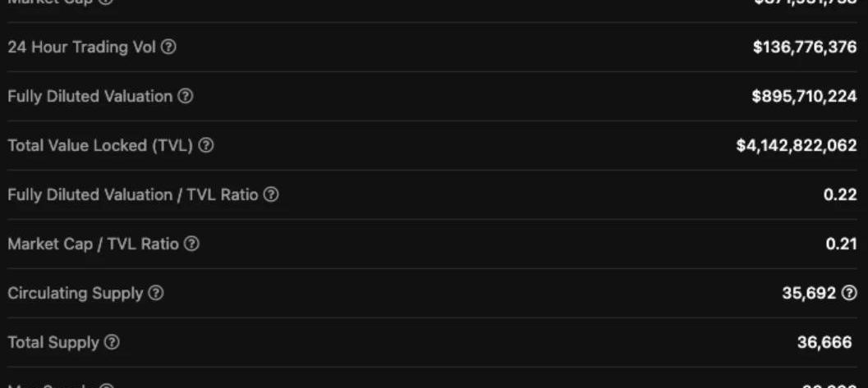The height and width of the screenshot is (388, 868).
Task: Select the Total Value Locked (TVL) label
Action: 101,146
